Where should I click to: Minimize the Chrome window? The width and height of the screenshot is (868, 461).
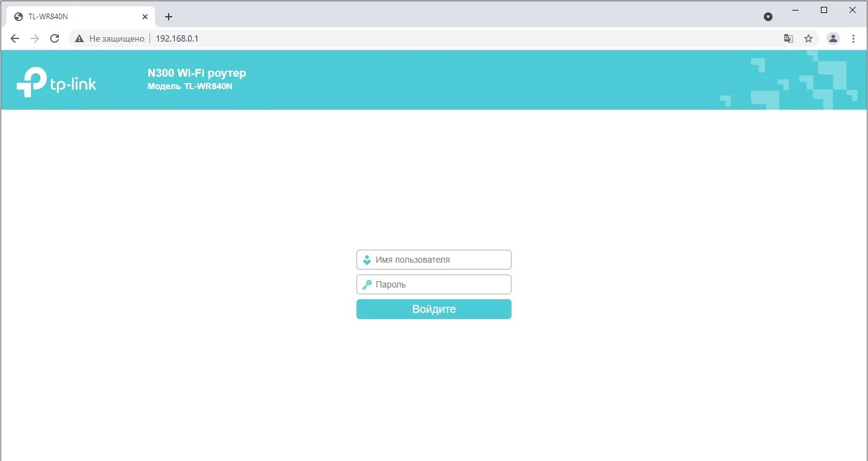(x=795, y=10)
